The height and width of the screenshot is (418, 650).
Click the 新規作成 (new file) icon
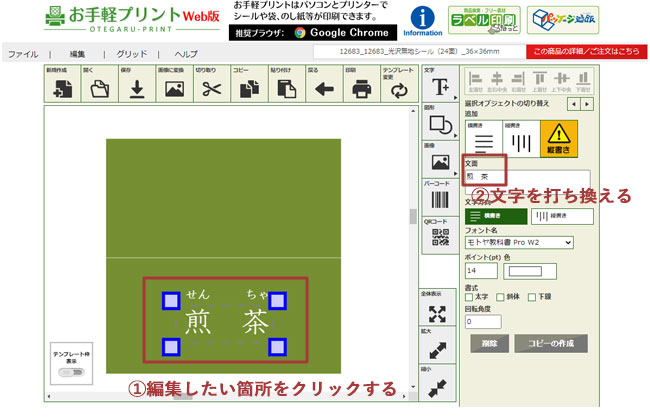point(61,88)
